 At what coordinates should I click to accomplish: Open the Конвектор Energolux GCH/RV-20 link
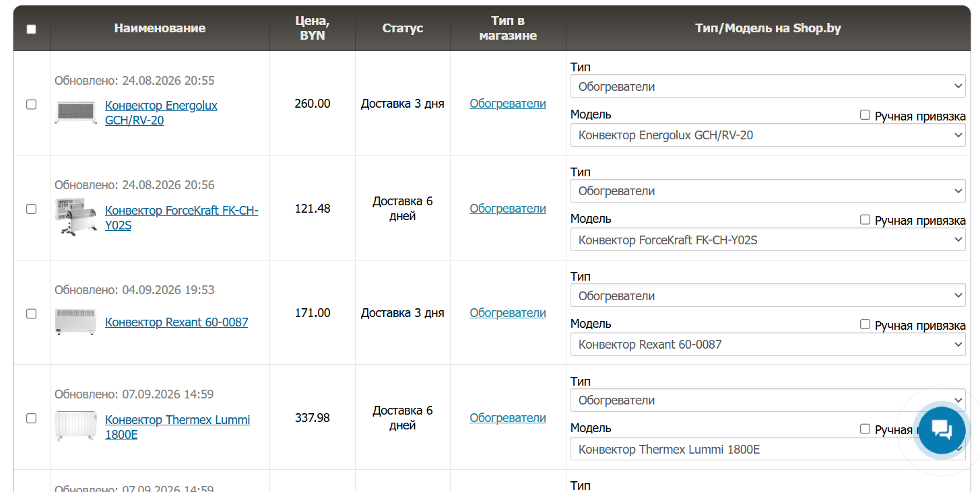pyautogui.click(x=161, y=113)
